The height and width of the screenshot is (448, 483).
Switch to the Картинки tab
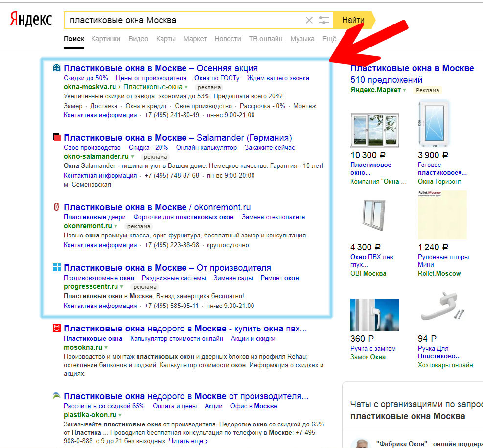click(106, 39)
